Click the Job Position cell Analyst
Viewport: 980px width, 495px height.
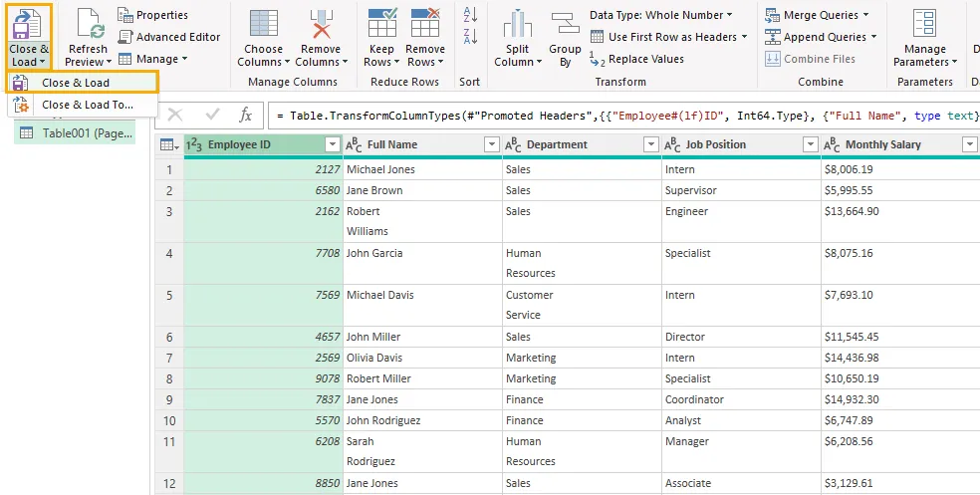coord(741,420)
